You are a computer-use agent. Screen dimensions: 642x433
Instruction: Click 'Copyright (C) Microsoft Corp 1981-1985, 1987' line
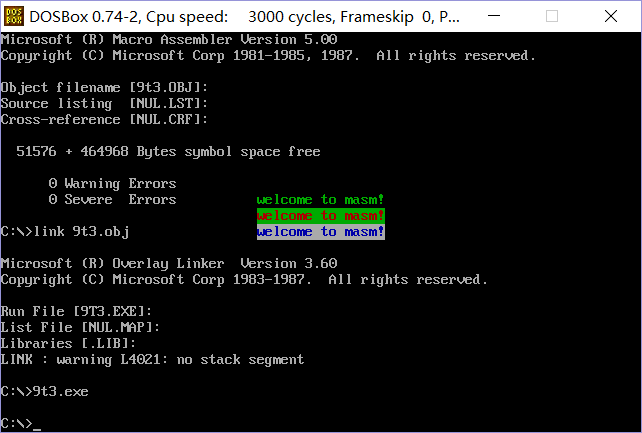(x=268, y=56)
